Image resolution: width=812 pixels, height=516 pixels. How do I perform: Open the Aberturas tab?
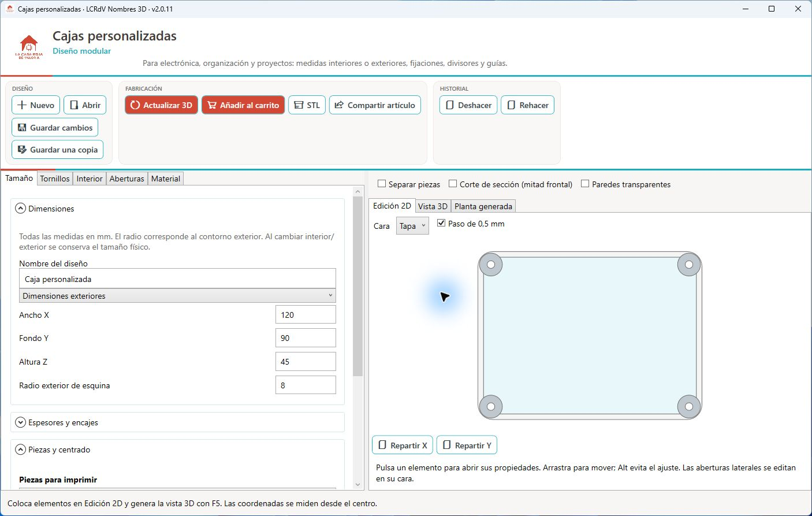[x=127, y=179]
